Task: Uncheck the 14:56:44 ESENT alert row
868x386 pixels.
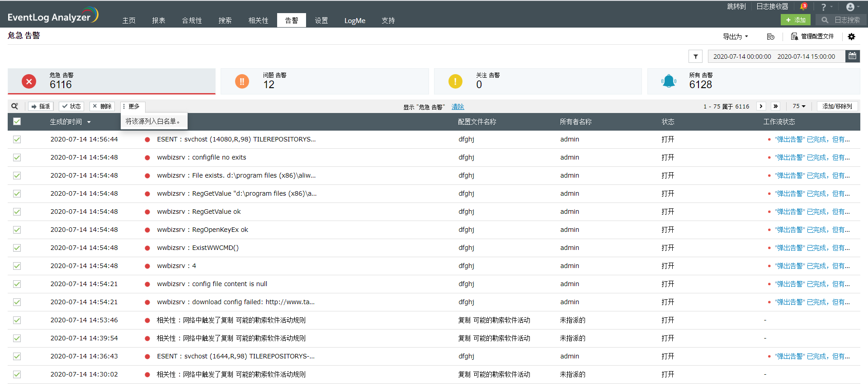Action: click(x=17, y=140)
